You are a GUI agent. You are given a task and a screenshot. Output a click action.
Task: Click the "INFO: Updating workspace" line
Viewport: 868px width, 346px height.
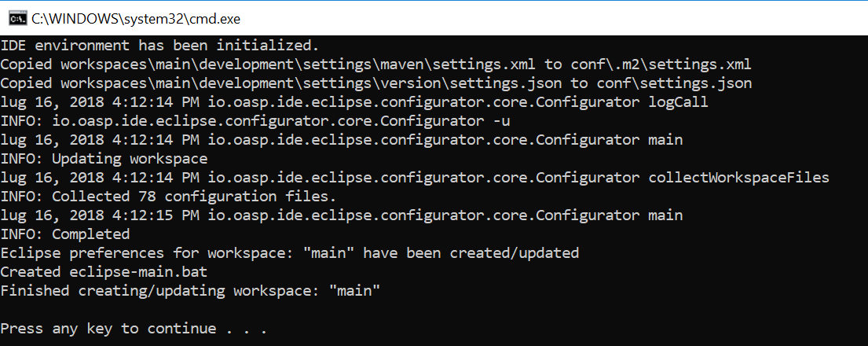[104, 158]
